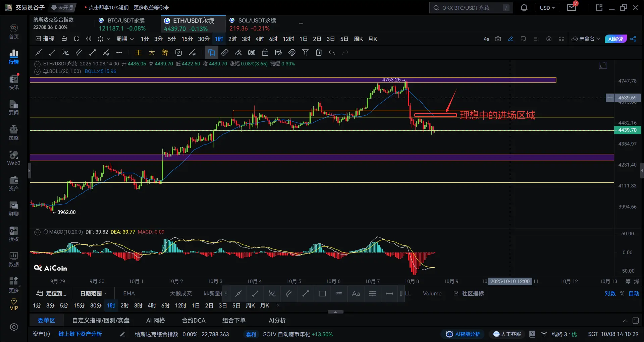Screen dimensions: 644x342
Task: Select the ruler measure tool
Action: pyautogui.click(x=225, y=52)
